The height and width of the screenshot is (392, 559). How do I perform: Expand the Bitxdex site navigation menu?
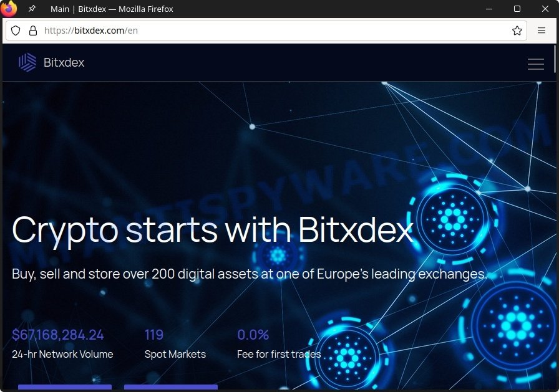pyautogui.click(x=535, y=64)
